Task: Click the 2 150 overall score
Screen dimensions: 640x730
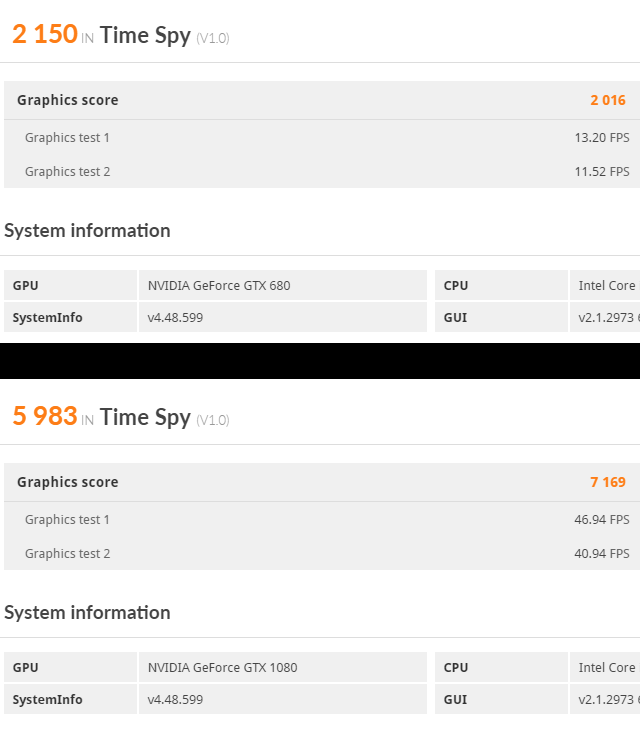Action: click(45, 34)
